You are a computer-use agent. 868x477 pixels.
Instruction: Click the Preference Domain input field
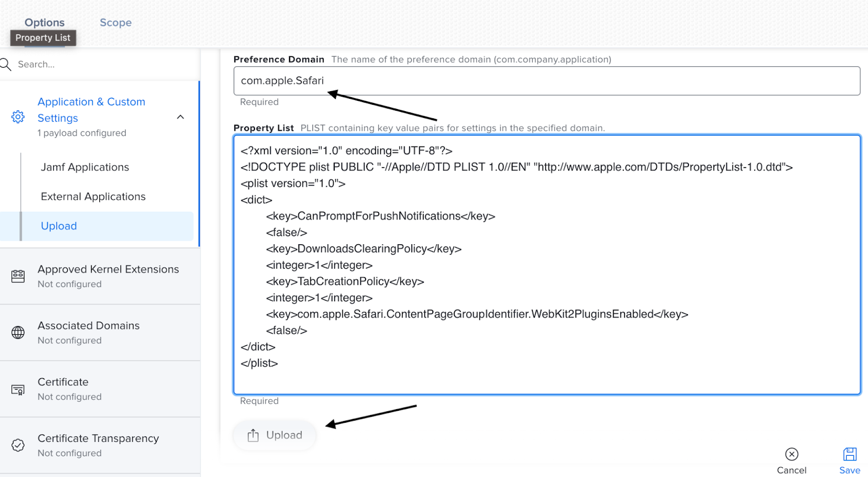click(547, 81)
